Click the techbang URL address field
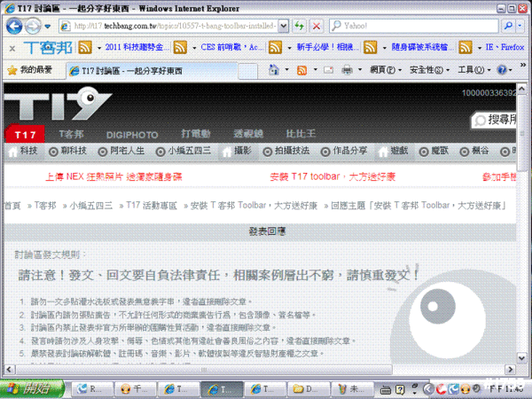This screenshot has height=399, width=532. pos(168,26)
